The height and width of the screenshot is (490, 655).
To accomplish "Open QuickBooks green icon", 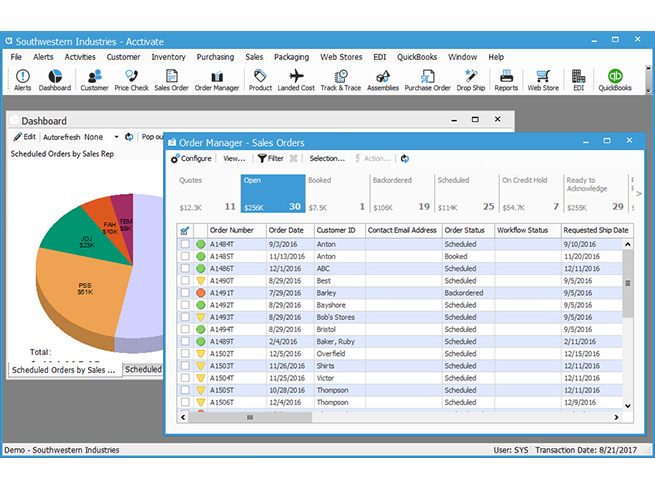I will pos(615,80).
